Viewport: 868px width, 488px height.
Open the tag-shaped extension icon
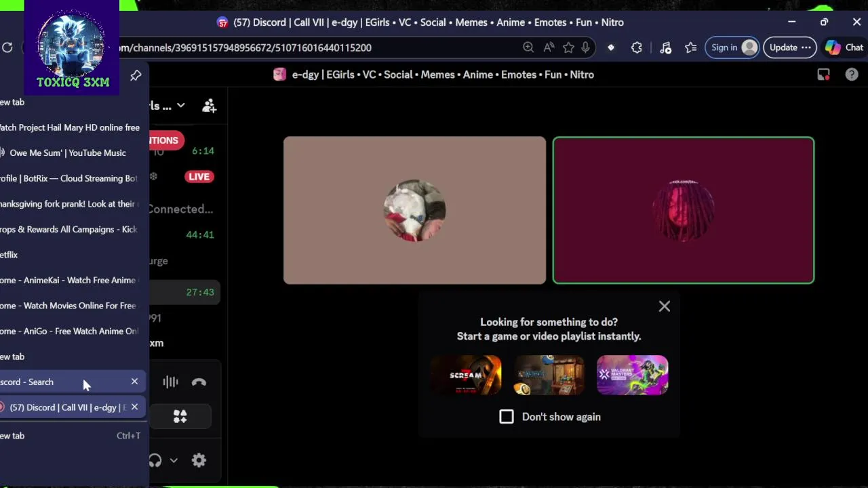click(x=611, y=47)
